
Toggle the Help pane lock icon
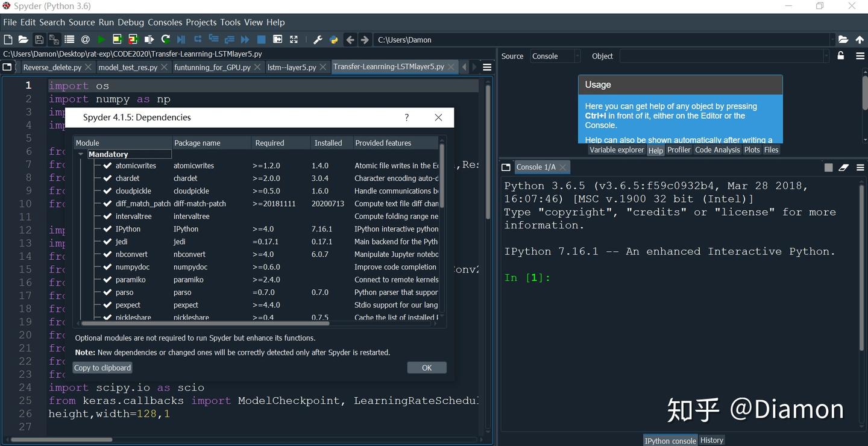click(841, 56)
